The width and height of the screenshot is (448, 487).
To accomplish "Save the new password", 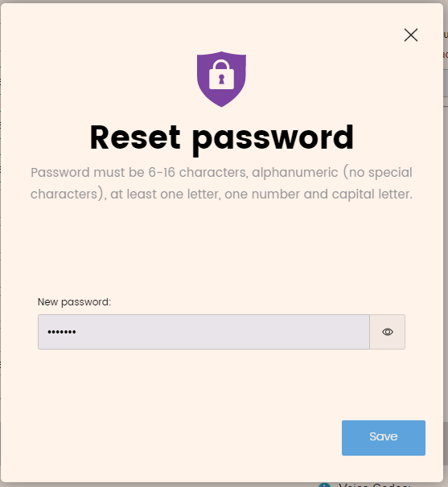I will [384, 438].
